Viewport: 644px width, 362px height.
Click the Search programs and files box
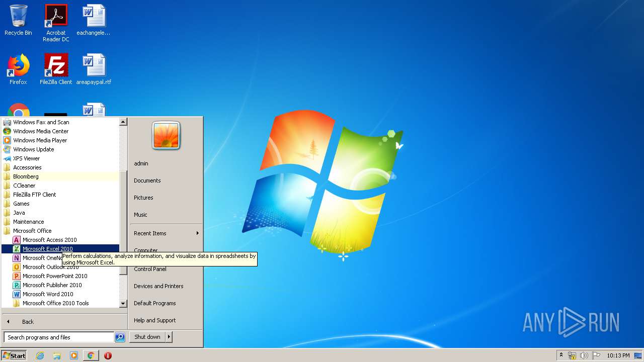59,337
